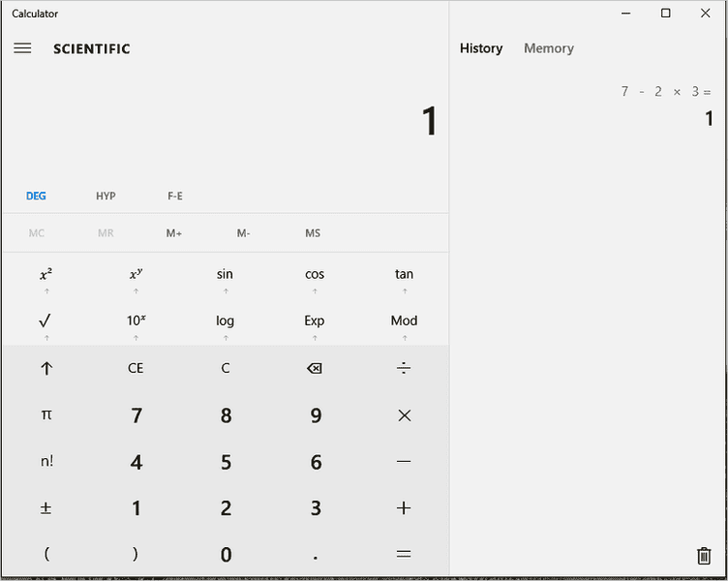Screen dimensions: 728x581
Task: Click the backspace delete icon
Action: (315, 368)
